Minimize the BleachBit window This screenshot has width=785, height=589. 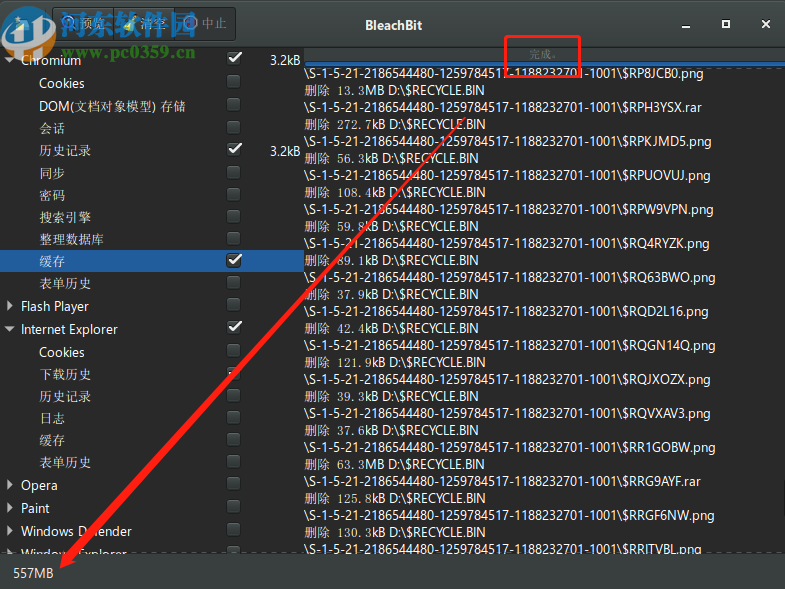[x=686, y=25]
